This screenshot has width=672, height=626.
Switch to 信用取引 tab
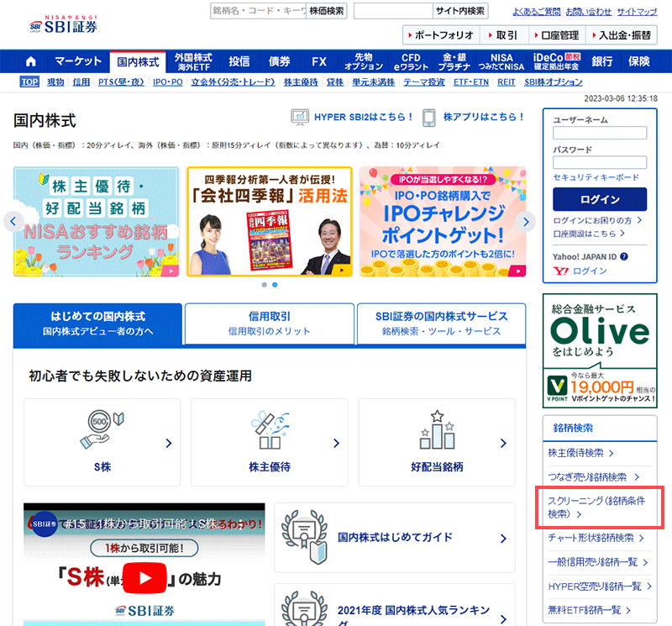coord(269,324)
